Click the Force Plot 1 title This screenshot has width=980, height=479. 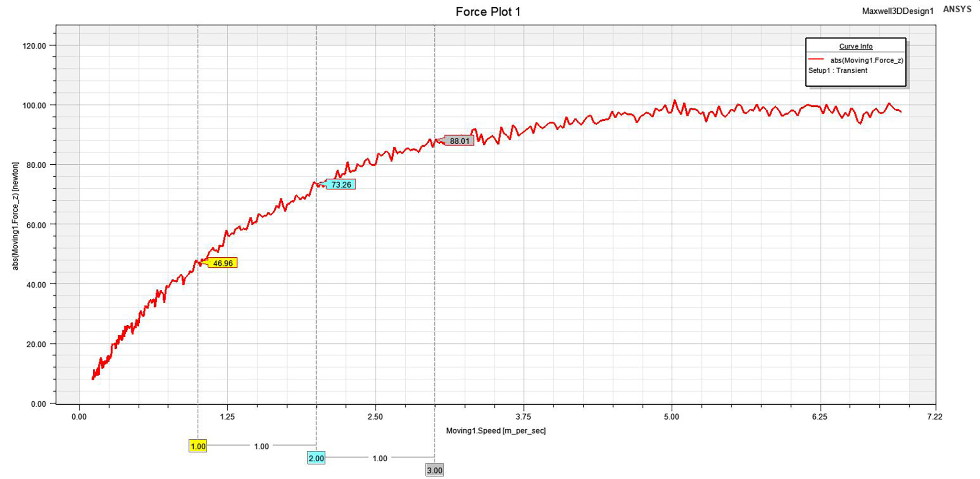pos(488,11)
